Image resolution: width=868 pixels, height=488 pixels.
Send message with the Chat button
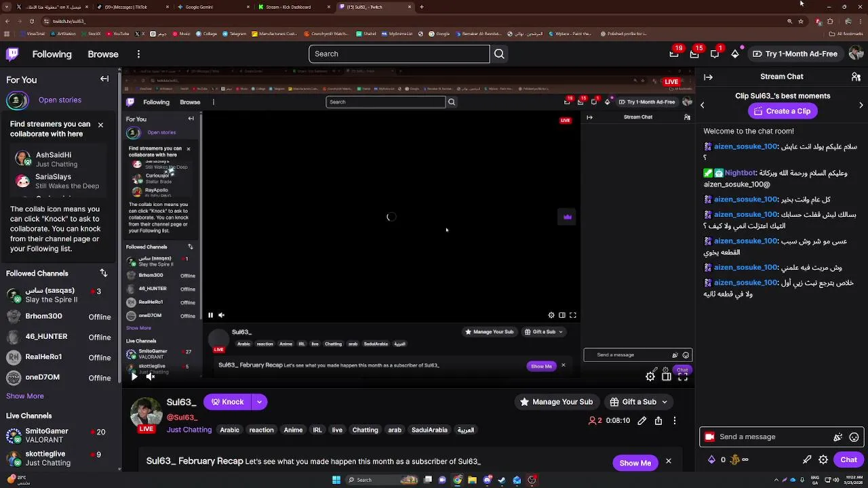848,460
